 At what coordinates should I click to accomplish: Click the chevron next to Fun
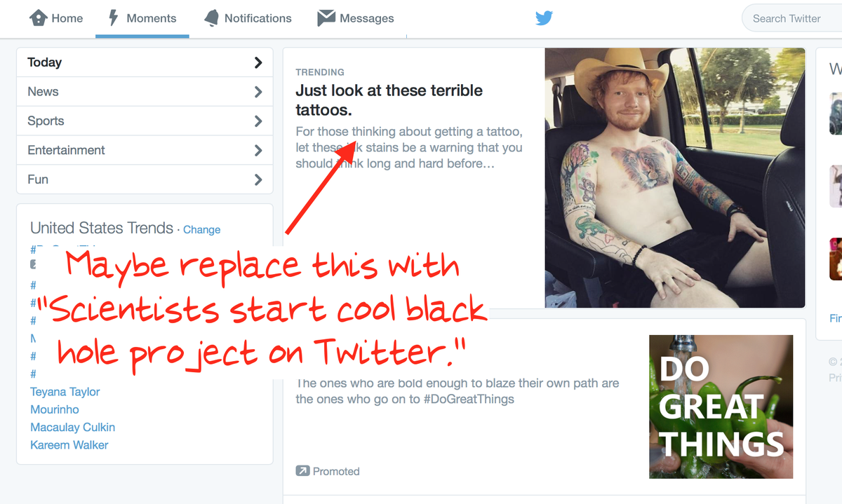tap(258, 179)
